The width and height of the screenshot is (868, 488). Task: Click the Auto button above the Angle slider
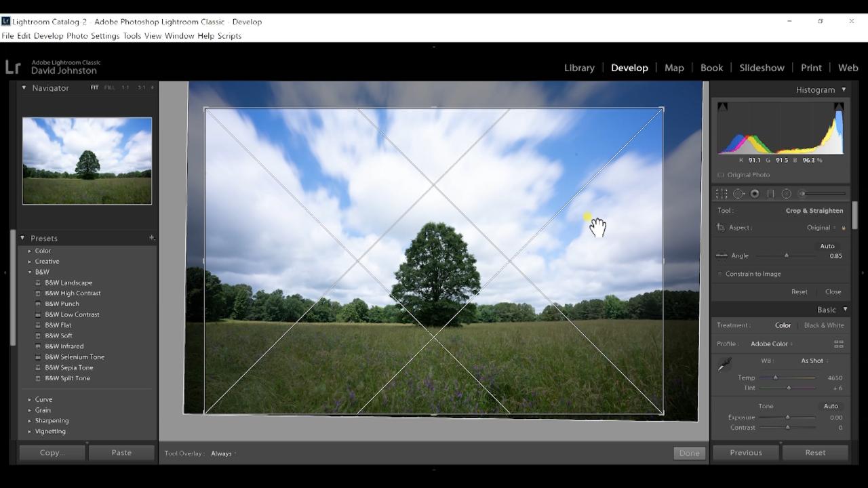point(827,246)
